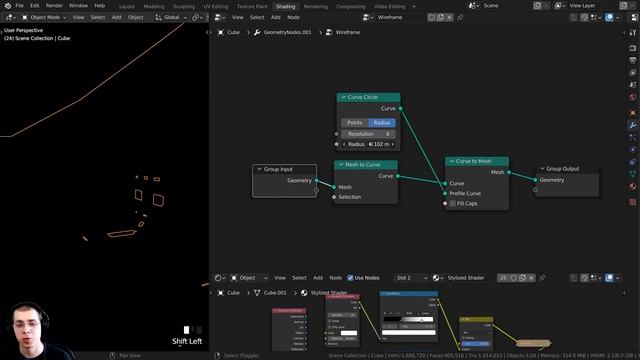Toggle overlay button in geometry node editor header
Viewport: 640px width, 360px height.
(x=609, y=18)
